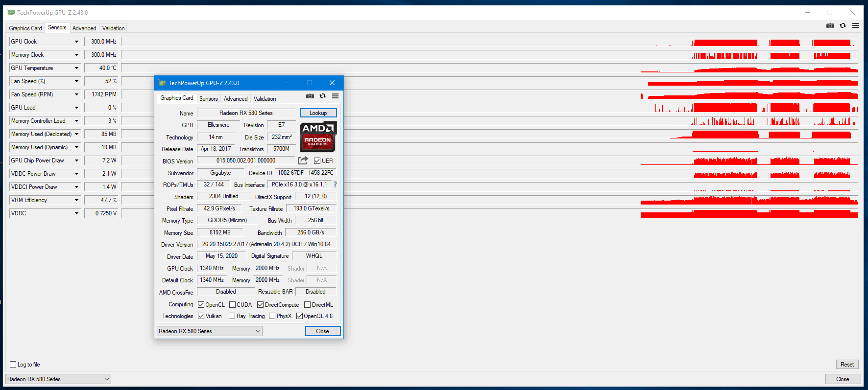The height and width of the screenshot is (390, 868).
Task: Click the bus interface question mark
Action: point(335,184)
